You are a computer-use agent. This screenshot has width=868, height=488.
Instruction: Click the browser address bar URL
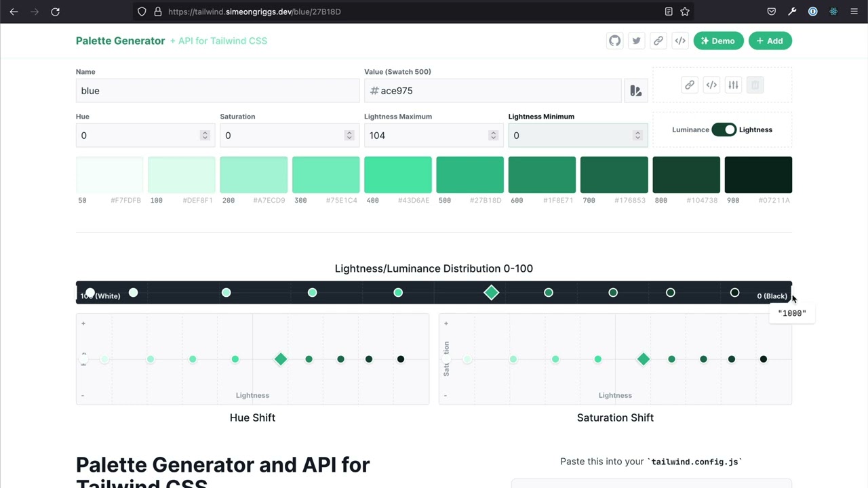[x=254, y=12]
